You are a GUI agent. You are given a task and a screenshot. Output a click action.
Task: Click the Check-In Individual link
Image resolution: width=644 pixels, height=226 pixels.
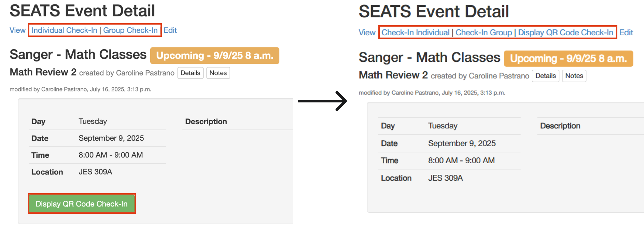click(415, 33)
